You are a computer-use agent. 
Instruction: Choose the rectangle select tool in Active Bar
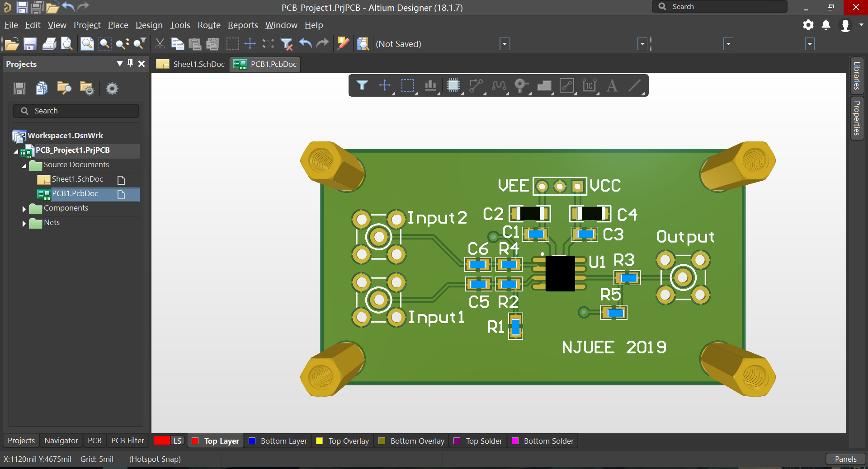coord(408,85)
